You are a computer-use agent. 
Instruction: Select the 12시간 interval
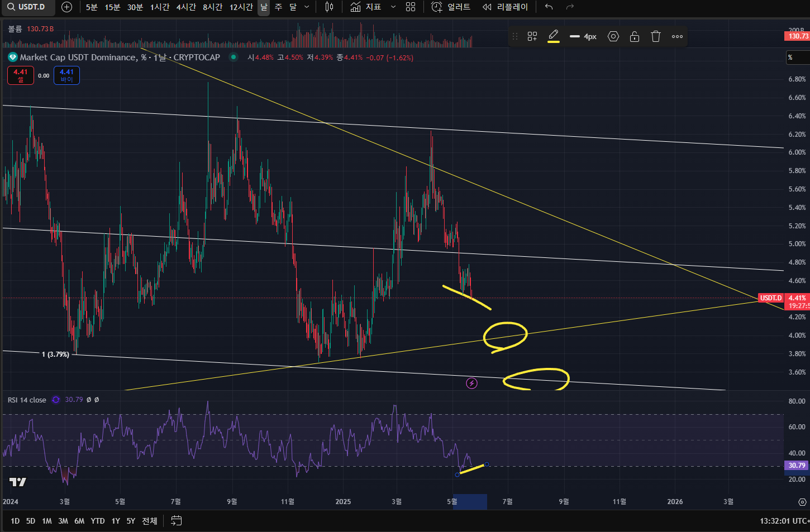click(241, 7)
